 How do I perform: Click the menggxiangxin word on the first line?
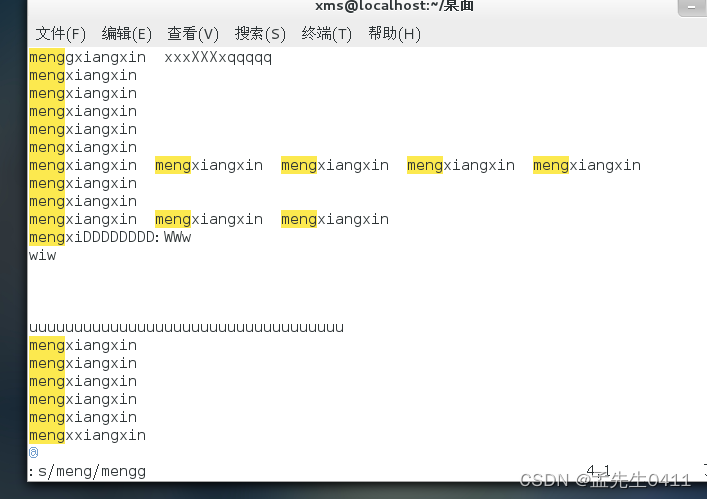tap(87, 58)
